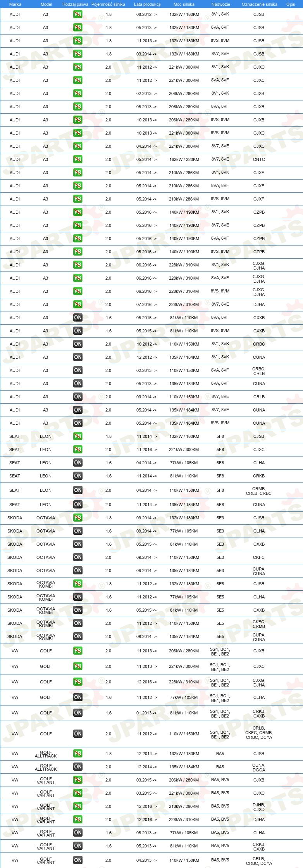Click ON icon in SKODA OCTAVIA 5E3 CLHA row
The width and height of the screenshot is (303, 868).
(x=77, y=531)
